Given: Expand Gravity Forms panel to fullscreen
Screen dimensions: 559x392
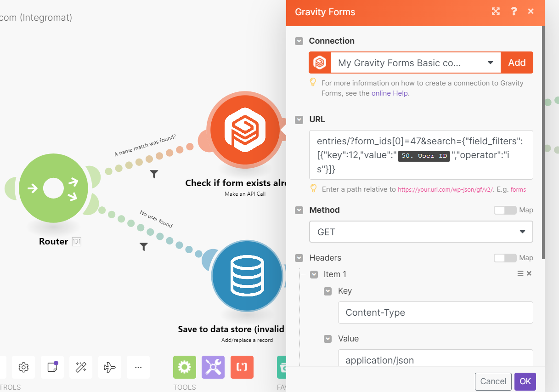Looking at the screenshot, I should click(x=496, y=11).
